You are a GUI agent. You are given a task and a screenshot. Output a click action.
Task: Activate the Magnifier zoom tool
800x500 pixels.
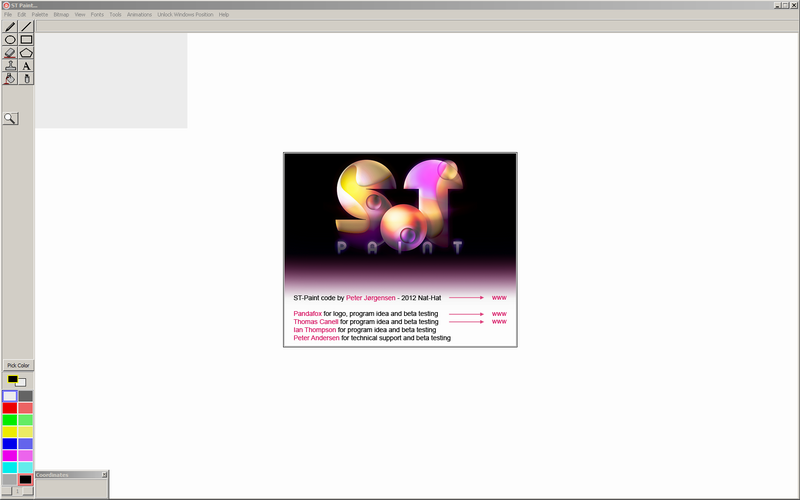(x=10, y=118)
